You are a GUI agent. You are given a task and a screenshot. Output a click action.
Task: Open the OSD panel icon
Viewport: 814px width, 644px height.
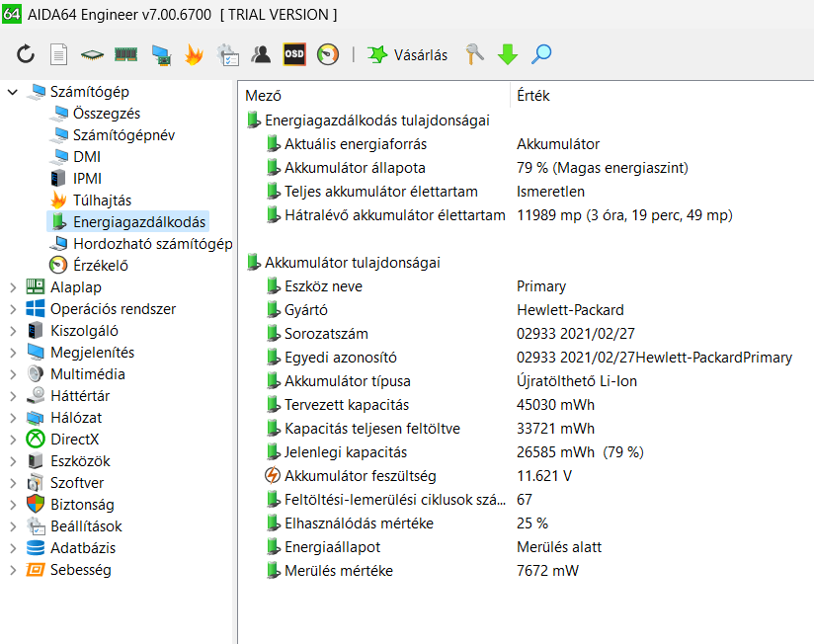[x=294, y=54]
